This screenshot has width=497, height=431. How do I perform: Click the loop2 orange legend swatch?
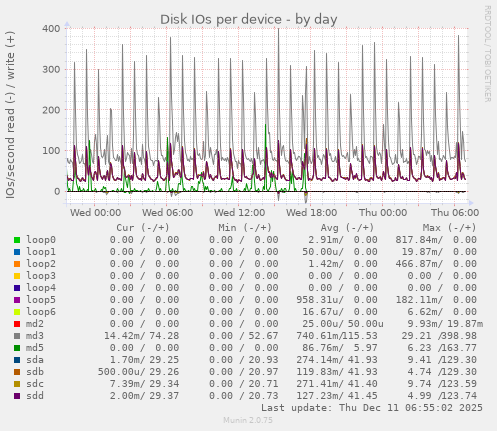click(x=17, y=264)
